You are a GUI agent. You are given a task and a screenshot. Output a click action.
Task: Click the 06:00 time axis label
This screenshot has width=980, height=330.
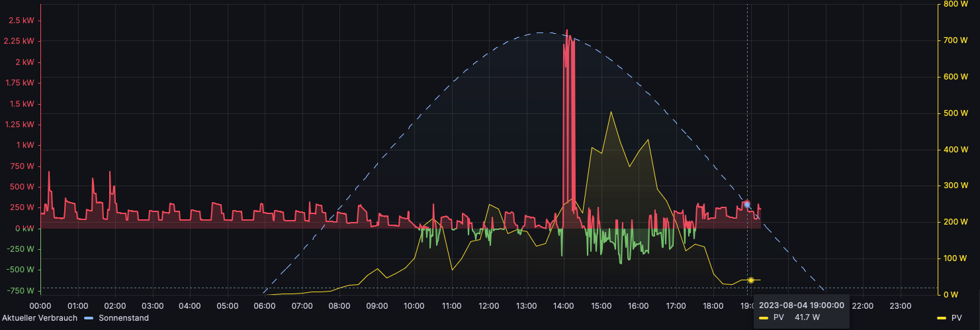click(x=265, y=306)
